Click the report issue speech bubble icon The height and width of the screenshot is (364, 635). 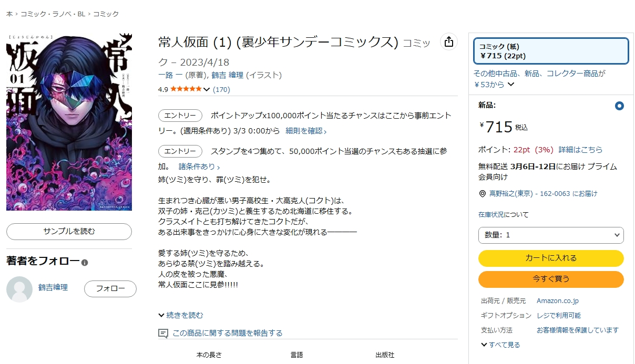coord(163,333)
